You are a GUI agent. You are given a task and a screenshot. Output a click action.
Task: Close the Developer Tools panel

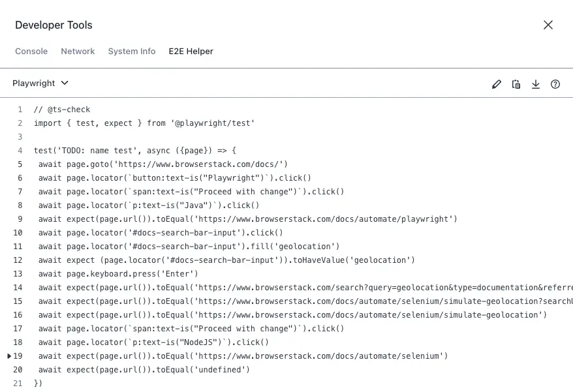coord(548,25)
